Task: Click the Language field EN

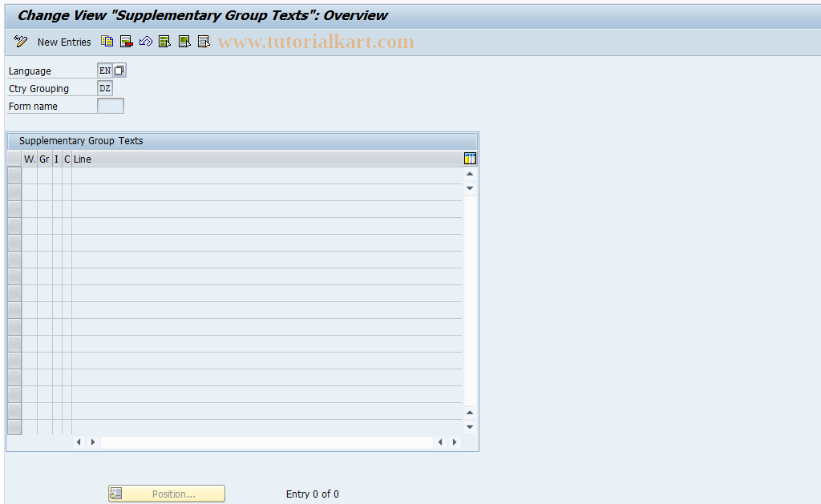Action: tap(105, 71)
